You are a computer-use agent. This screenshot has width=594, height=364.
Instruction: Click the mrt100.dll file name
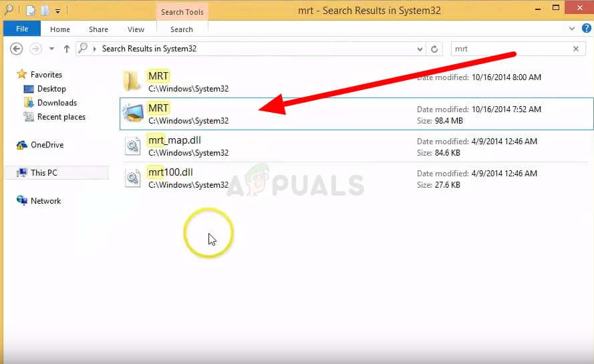[170, 172]
